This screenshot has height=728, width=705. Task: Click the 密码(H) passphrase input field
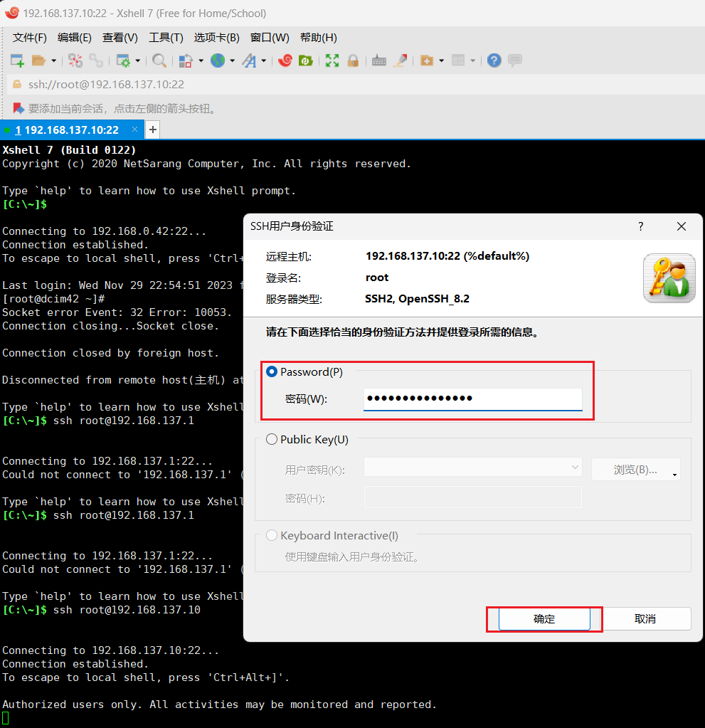coord(472,497)
